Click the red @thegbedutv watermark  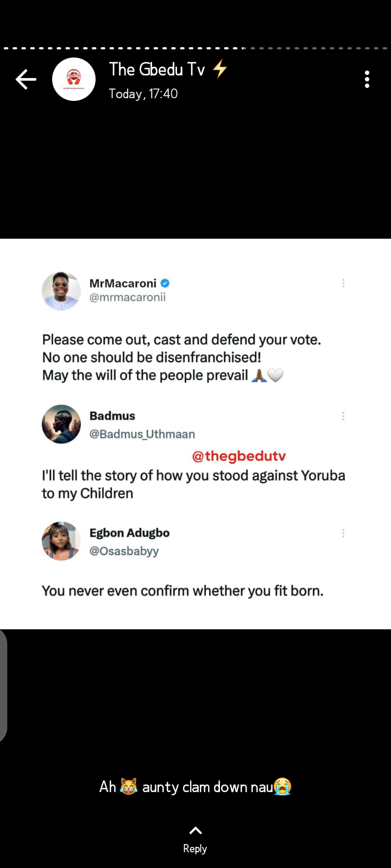239,456
